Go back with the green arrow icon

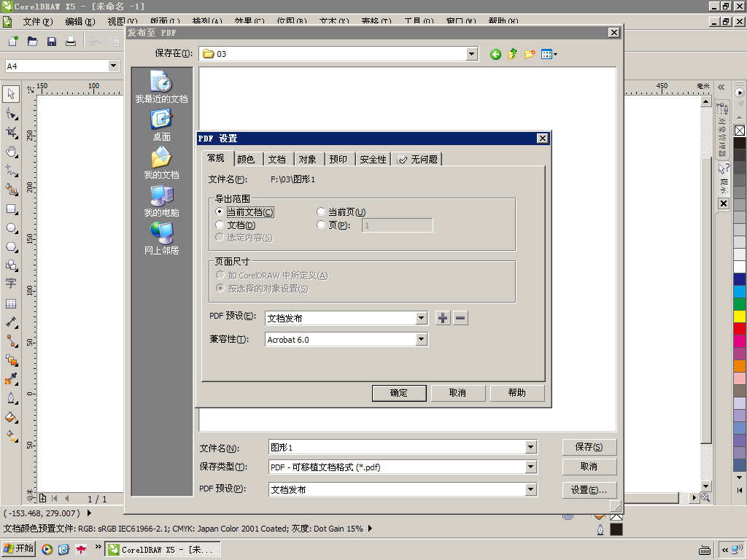[x=495, y=54]
